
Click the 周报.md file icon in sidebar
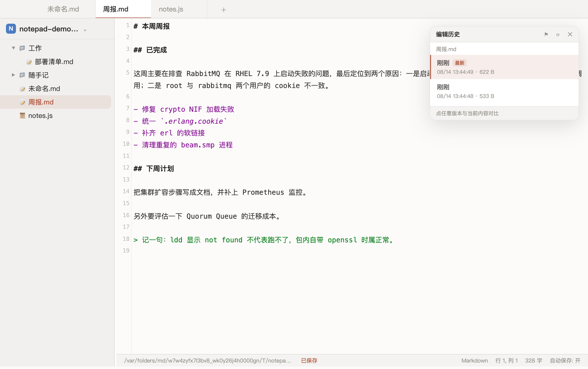[x=22, y=102]
